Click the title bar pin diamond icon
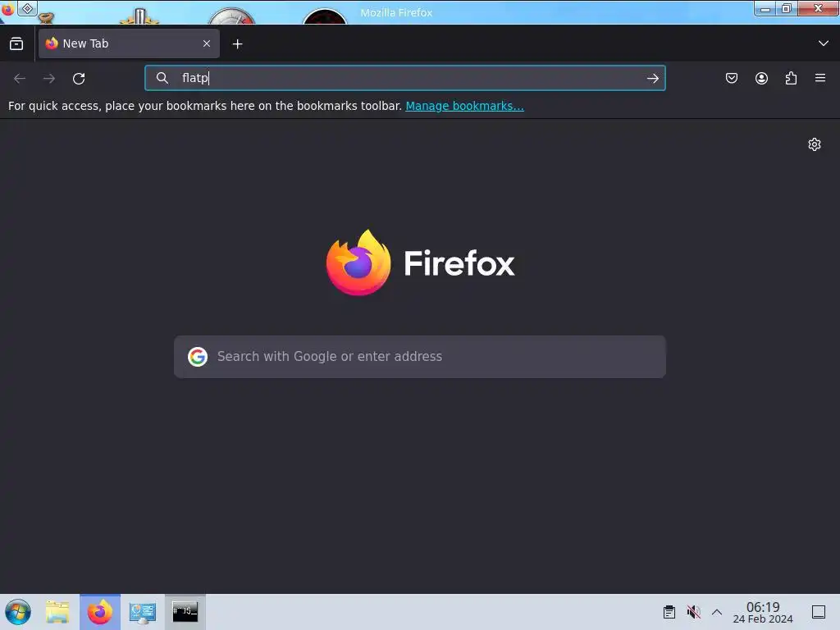Viewport: 840px width, 630px height. [x=27, y=8]
